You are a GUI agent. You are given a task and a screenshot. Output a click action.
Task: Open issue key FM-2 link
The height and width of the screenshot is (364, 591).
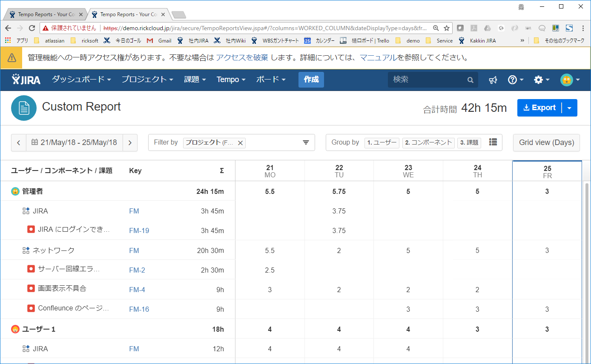pos(137,270)
